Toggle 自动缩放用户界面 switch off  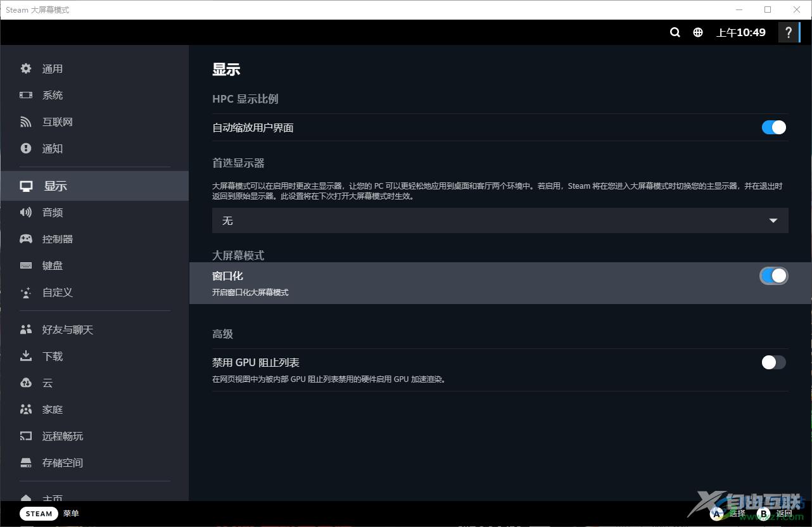[773, 127]
